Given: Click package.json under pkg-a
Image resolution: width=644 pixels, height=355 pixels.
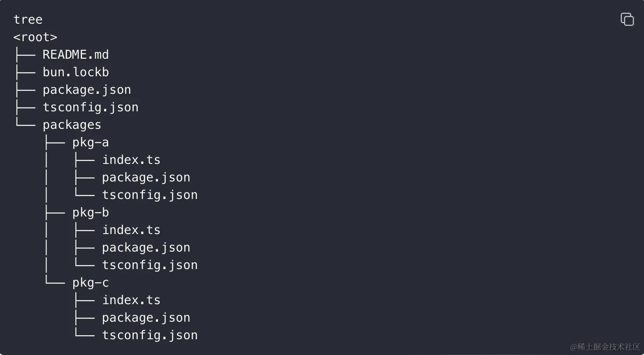Looking at the screenshot, I should click(146, 177).
